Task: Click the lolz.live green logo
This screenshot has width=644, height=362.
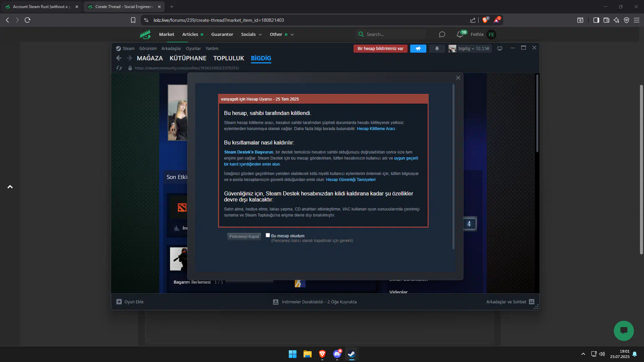Action: point(145,34)
